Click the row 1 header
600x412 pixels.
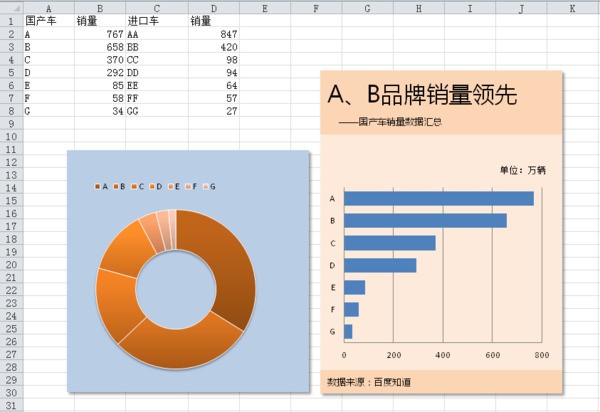(10, 20)
